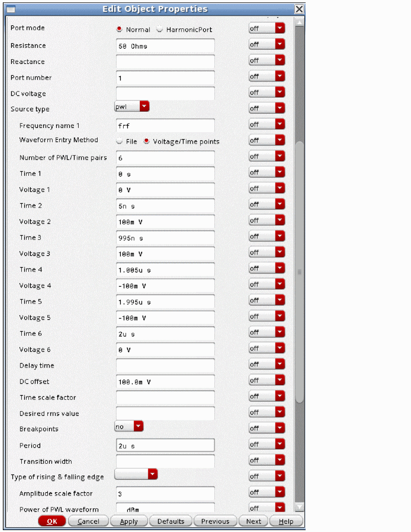
Task: Choose Voltage/Time points entry method
Action: tap(146, 141)
